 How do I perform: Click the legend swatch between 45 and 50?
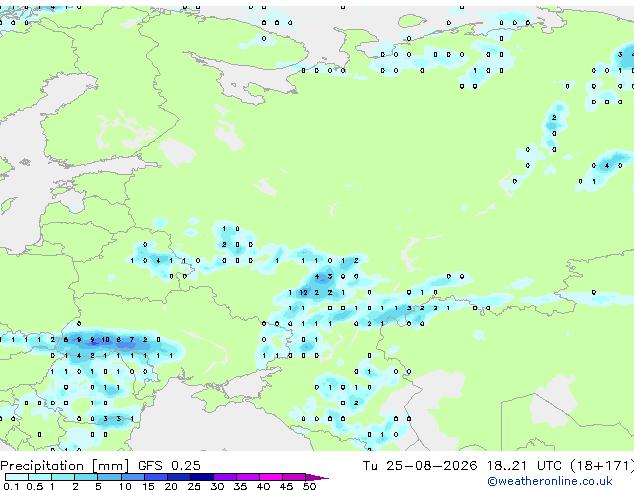(x=294, y=477)
